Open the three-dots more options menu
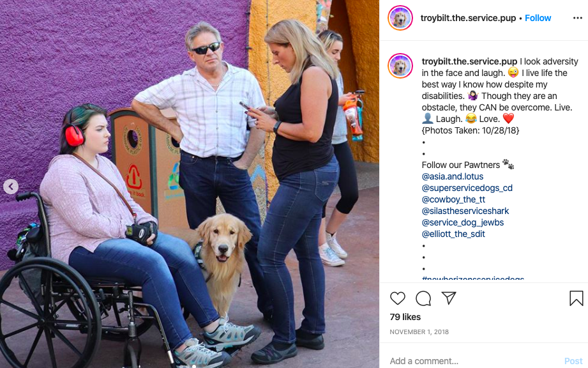 coord(578,18)
